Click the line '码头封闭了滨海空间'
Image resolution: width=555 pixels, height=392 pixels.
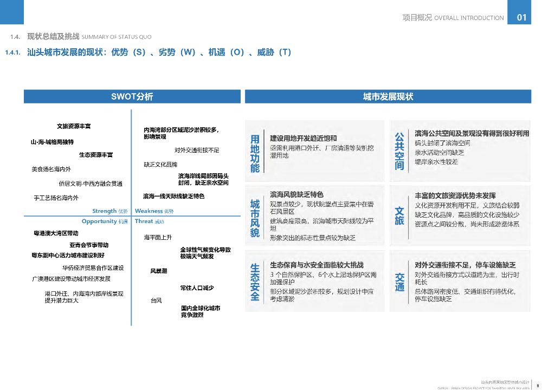442,143
